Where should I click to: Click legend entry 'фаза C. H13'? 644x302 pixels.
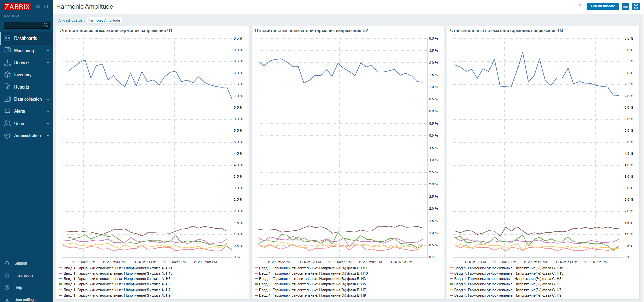[x=509, y=273]
